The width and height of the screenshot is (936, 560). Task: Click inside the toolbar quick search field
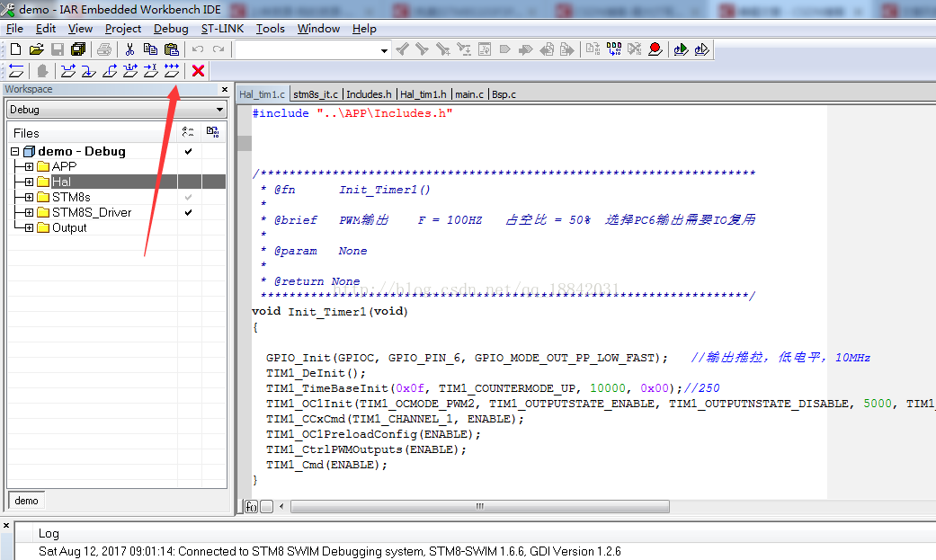coord(307,50)
